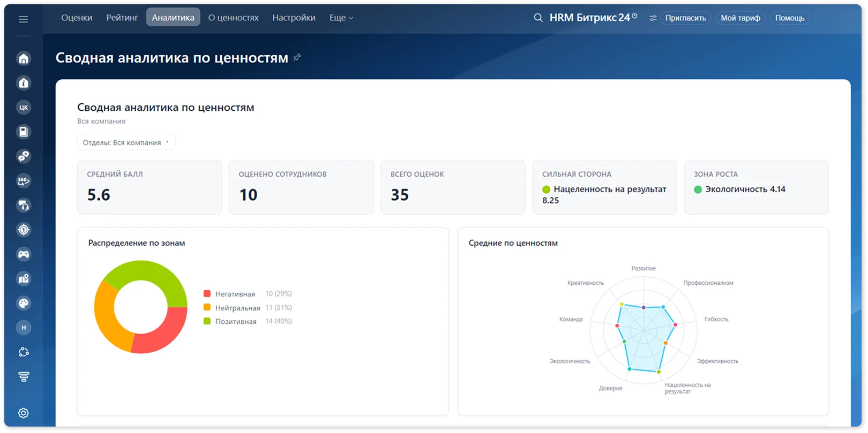Open the ЦК sidebar item
This screenshot has height=433, width=868.
point(24,108)
